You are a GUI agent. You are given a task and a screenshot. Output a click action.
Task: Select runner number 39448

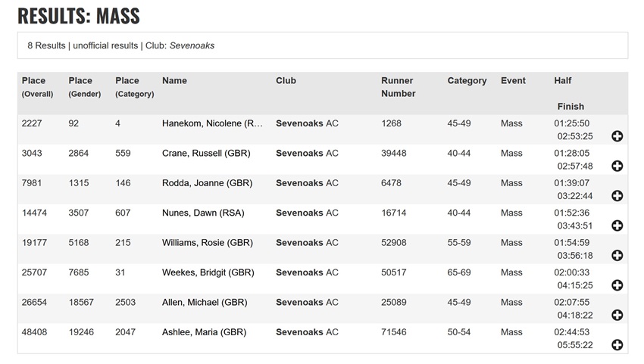(393, 154)
